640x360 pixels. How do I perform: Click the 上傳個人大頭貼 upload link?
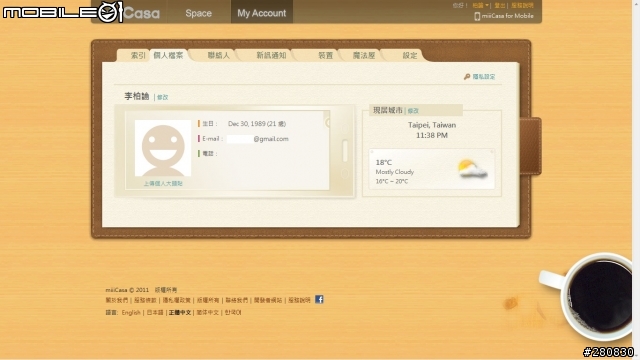(x=163, y=183)
